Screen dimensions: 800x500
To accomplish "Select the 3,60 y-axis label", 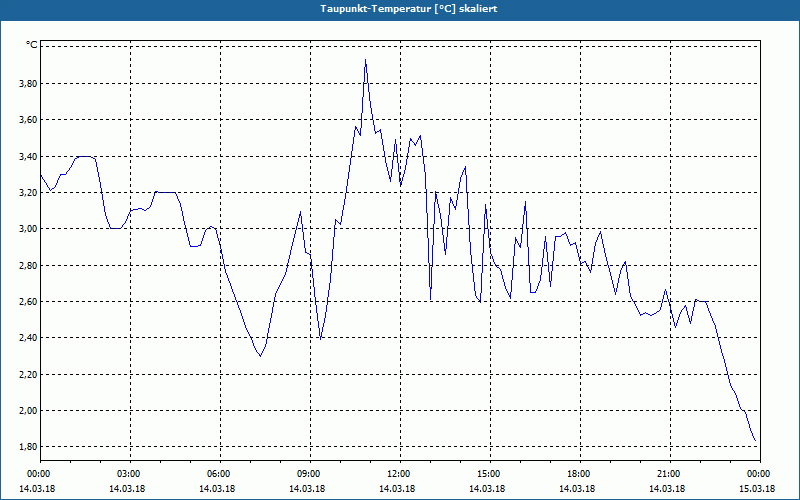I will tap(28, 120).
